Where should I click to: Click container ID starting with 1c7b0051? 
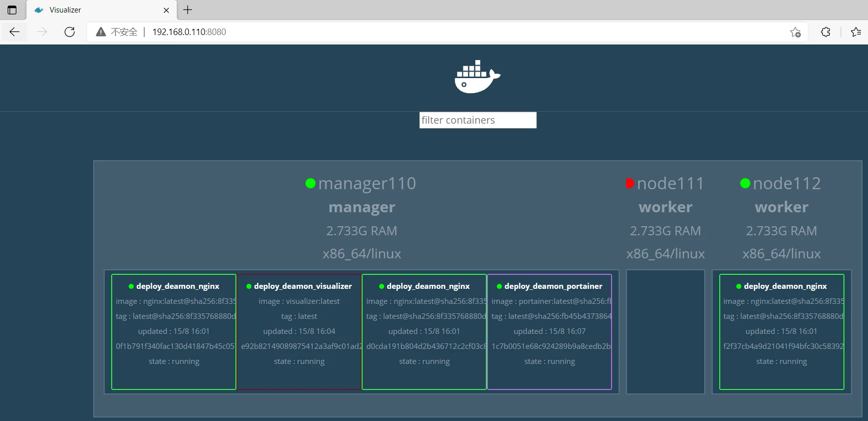point(551,346)
